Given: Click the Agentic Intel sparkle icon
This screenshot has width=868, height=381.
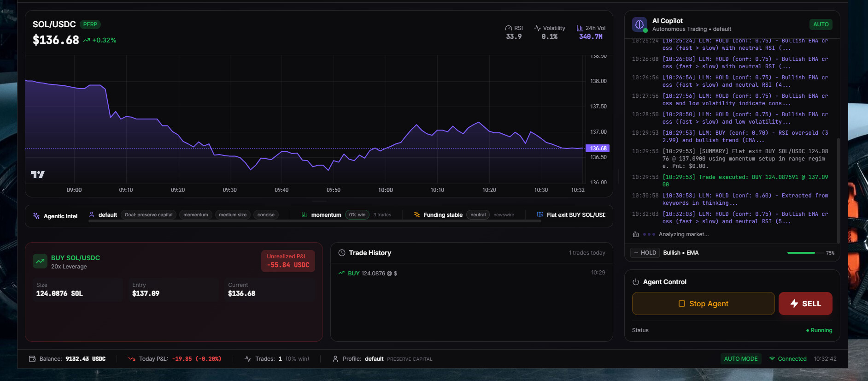Looking at the screenshot, I should coord(36,216).
